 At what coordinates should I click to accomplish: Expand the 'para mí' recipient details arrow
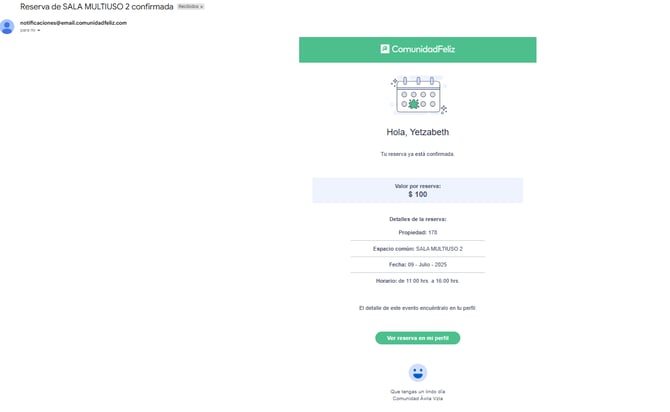click(x=39, y=31)
